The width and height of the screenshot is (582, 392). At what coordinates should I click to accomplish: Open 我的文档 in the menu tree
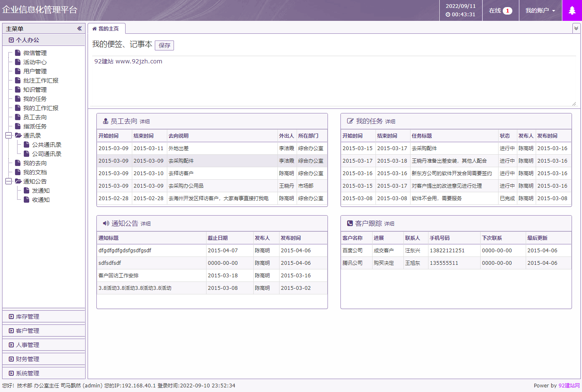[x=35, y=172]
